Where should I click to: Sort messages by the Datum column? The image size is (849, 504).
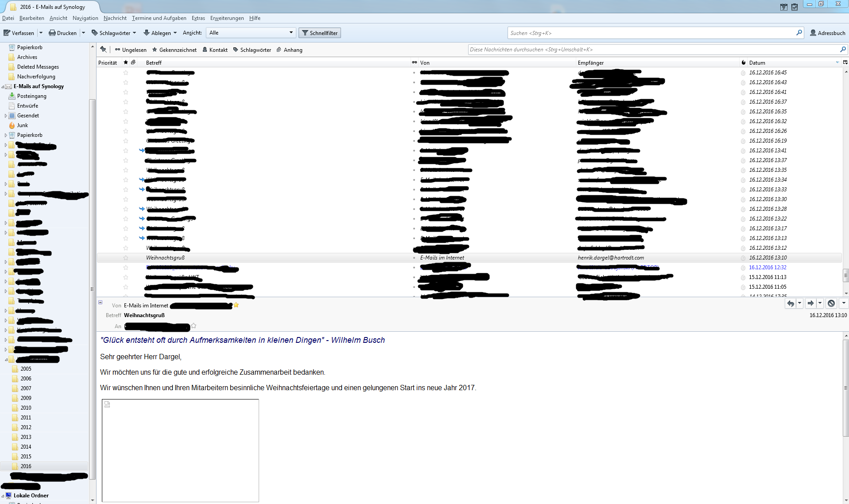point(757,63)
